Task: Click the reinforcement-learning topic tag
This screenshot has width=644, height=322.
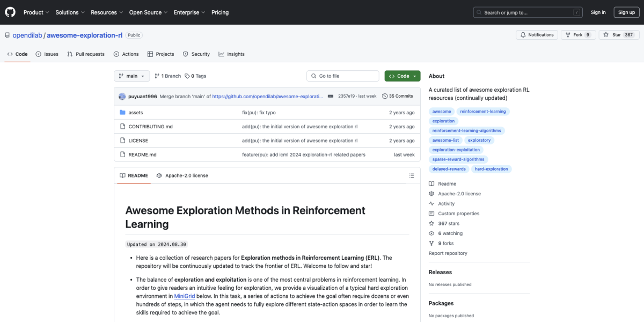Action: click(x=483, y=112)
